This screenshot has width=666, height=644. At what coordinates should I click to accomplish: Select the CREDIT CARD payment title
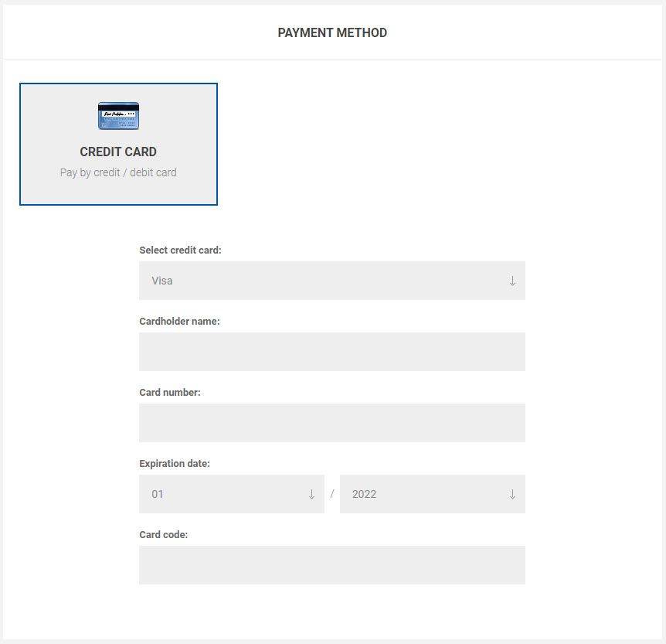tap(118, 152)
